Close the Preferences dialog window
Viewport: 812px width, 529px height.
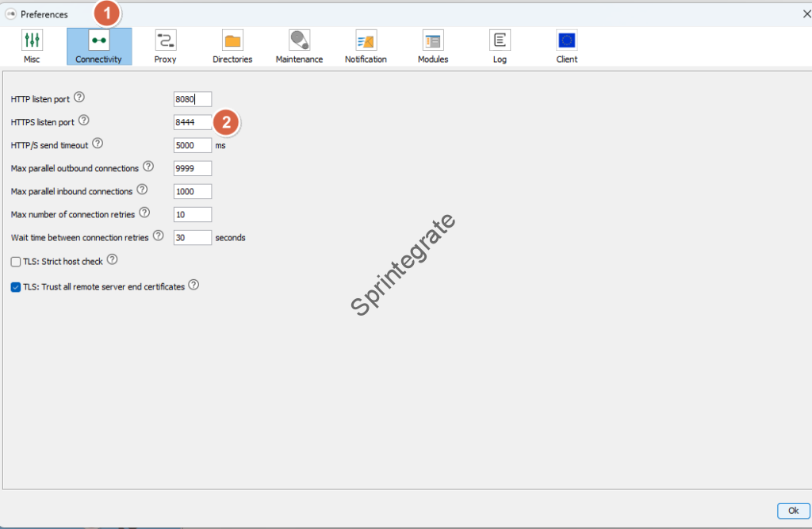tap(806, 13)
